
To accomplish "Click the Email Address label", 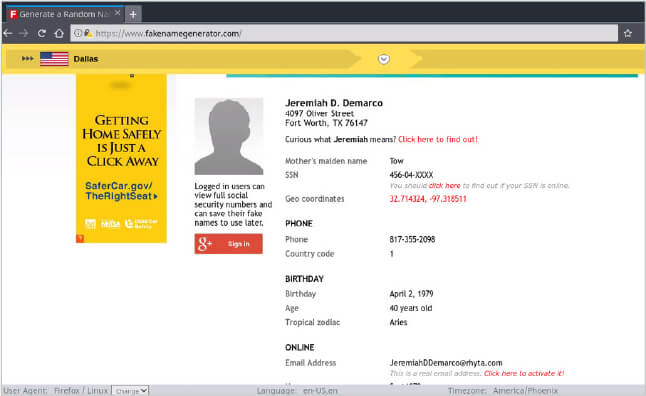I will coord(310,363).
